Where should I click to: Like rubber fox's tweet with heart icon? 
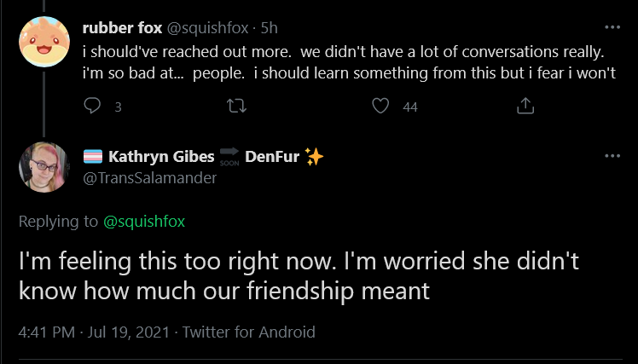[x=380, y=106]
